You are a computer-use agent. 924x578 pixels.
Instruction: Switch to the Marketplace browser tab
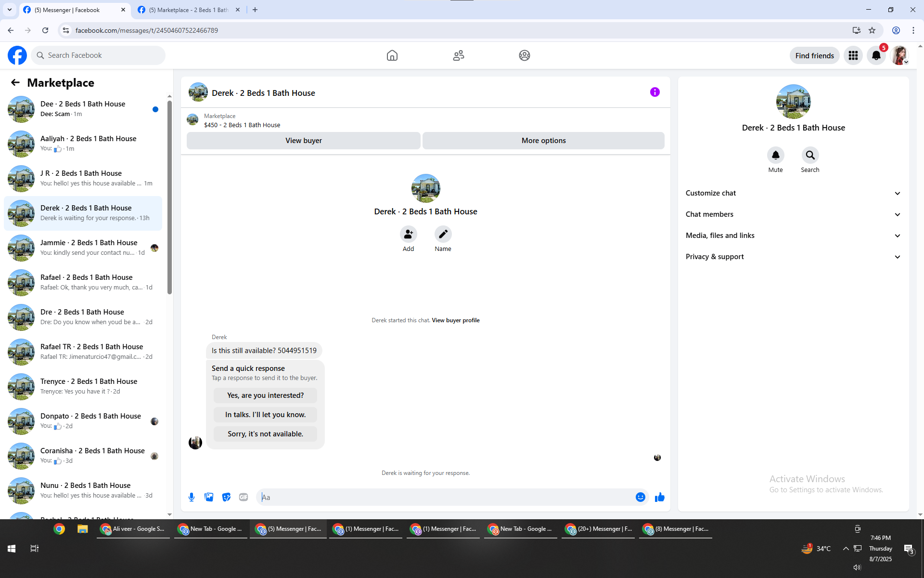point(189,10)
